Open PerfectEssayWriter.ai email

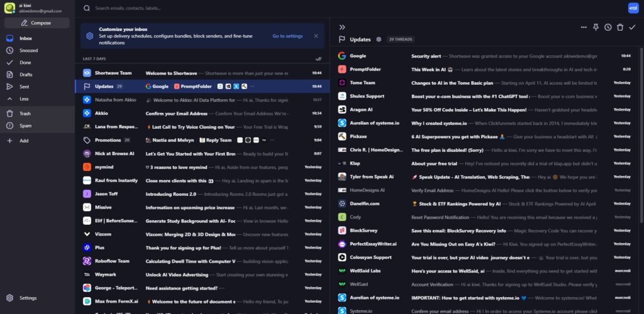click(485, 244)
